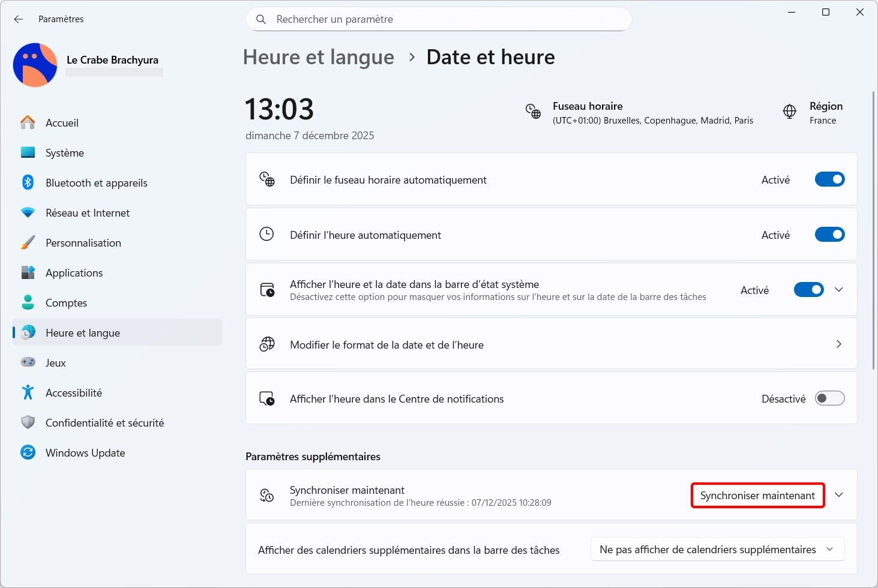Click the Heure et langue breadcrumb link
Image resolution: width=878 pixels, height=588 pixels.
pos(319,58)
